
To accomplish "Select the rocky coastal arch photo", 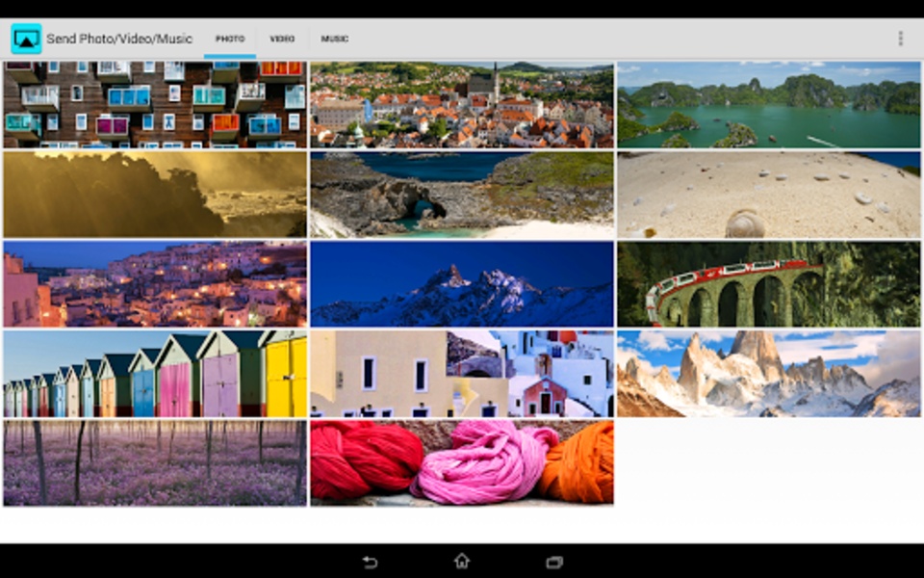I will pyautogui.click(x=462, y=195).
